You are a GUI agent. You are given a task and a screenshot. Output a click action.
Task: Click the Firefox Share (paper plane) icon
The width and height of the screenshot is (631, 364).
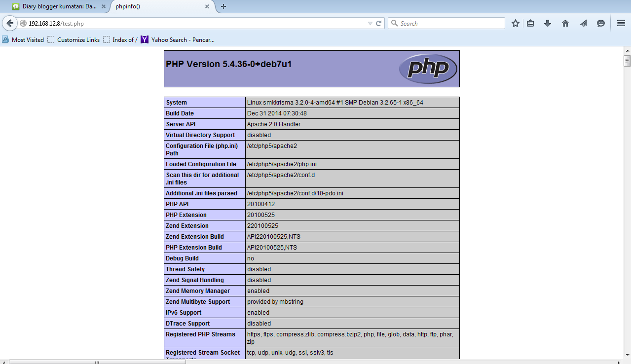point(583,23)
